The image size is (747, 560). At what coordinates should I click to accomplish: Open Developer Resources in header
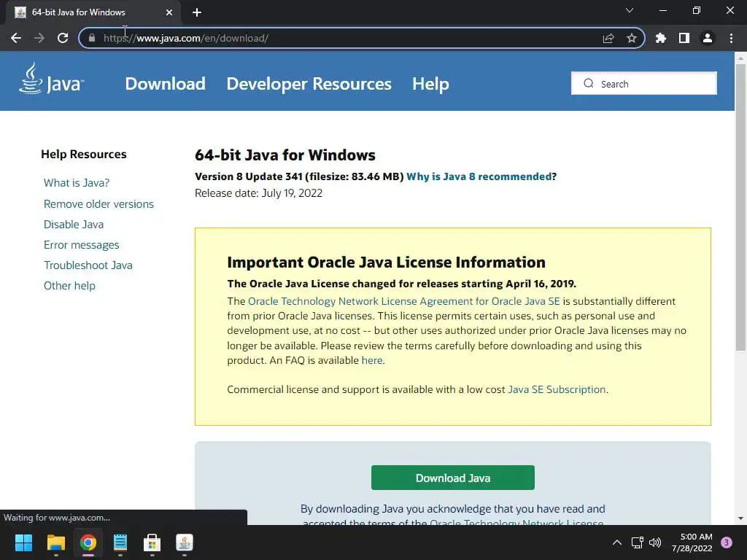pyautogui.click(x=309, y=84)
